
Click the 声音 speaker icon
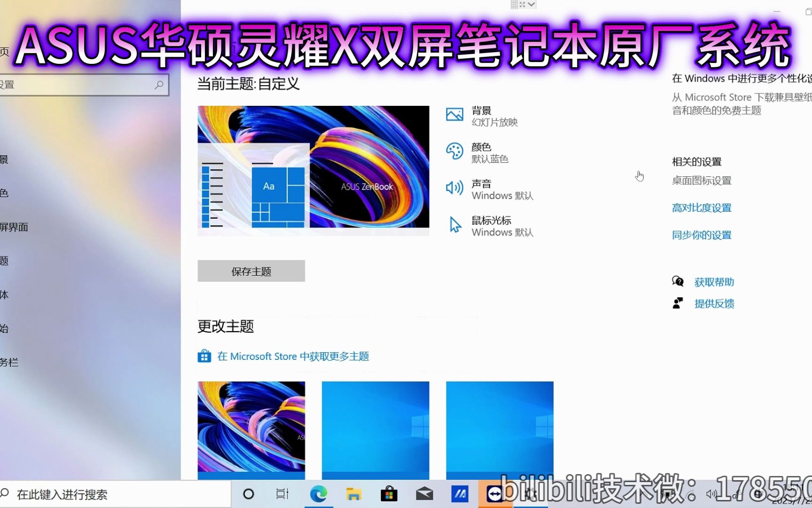tap(454, 188)
